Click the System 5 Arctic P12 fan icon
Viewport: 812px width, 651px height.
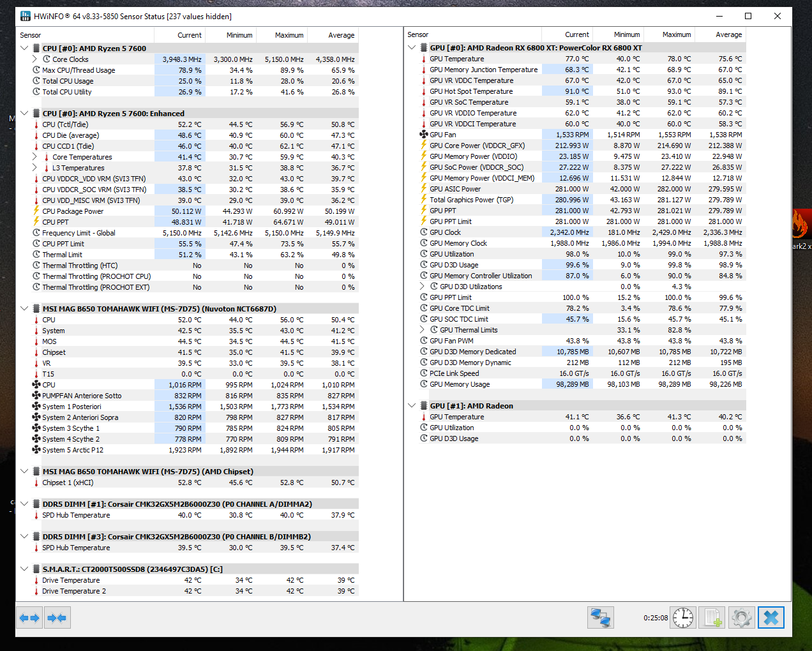(36, 450)
